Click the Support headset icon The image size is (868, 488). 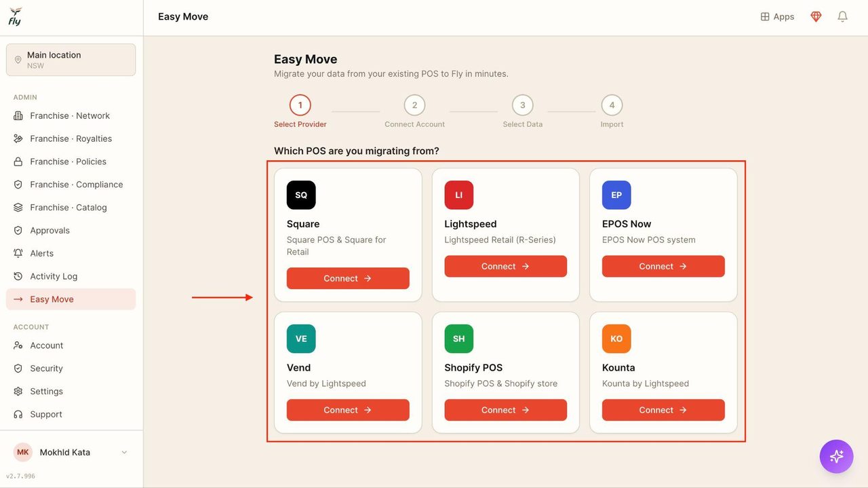coord(18,414)
